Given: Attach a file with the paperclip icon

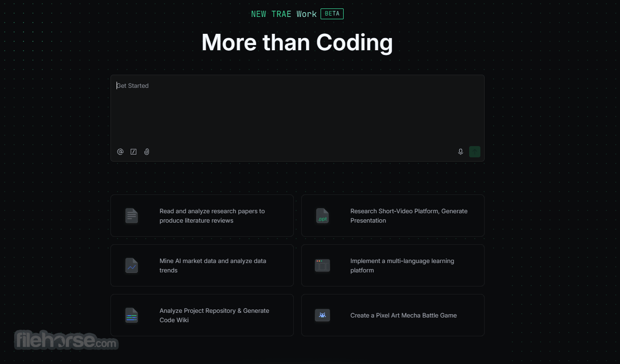Looking at the screenshot, I should click(147, 152).
